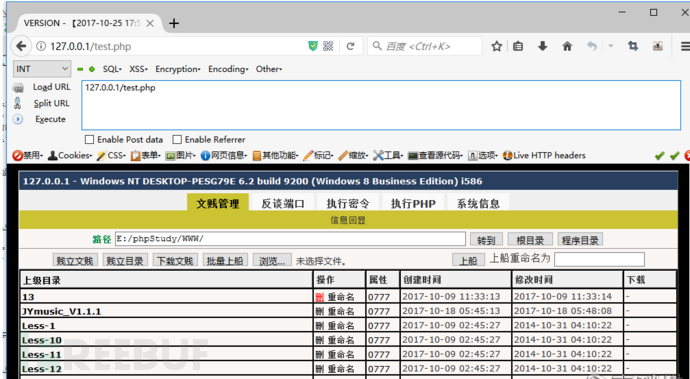
Task: Open downloads arrow icon
Action: click(543, 46)
